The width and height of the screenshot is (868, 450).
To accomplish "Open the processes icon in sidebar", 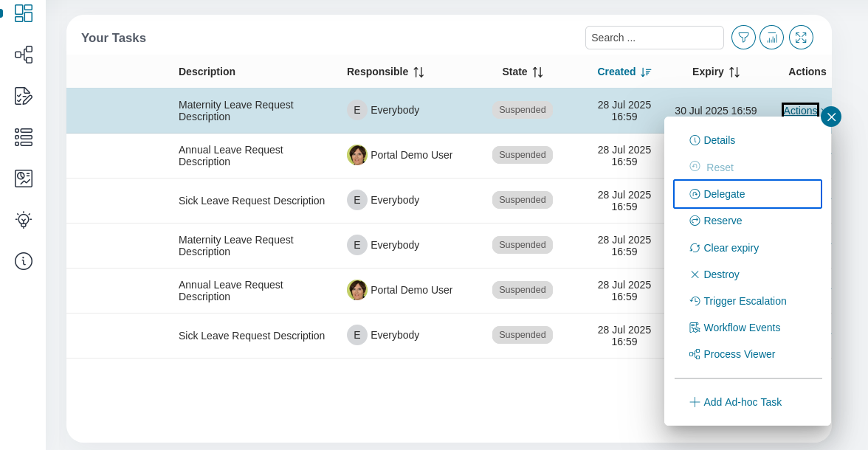I will 24,55.
